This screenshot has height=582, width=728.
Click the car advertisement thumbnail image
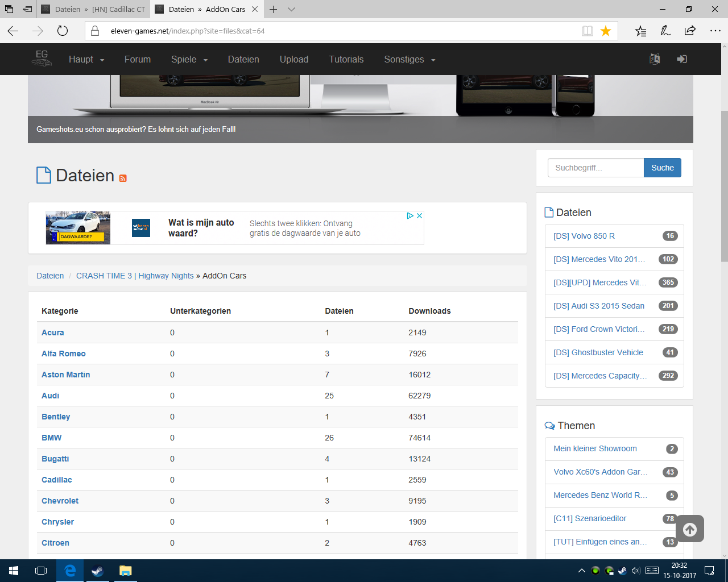(78, 228)
